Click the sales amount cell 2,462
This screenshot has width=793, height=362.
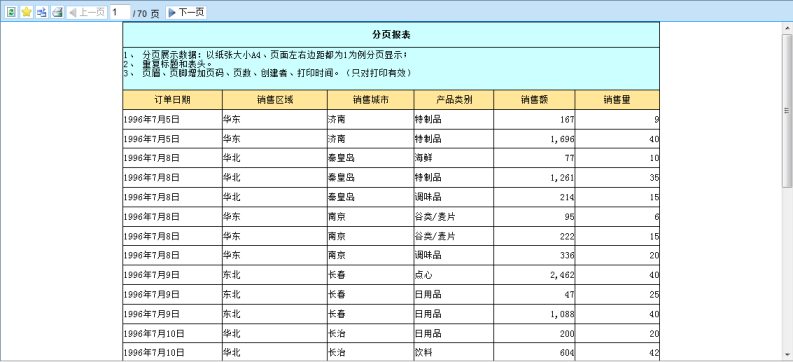click(x=534, y=275)
